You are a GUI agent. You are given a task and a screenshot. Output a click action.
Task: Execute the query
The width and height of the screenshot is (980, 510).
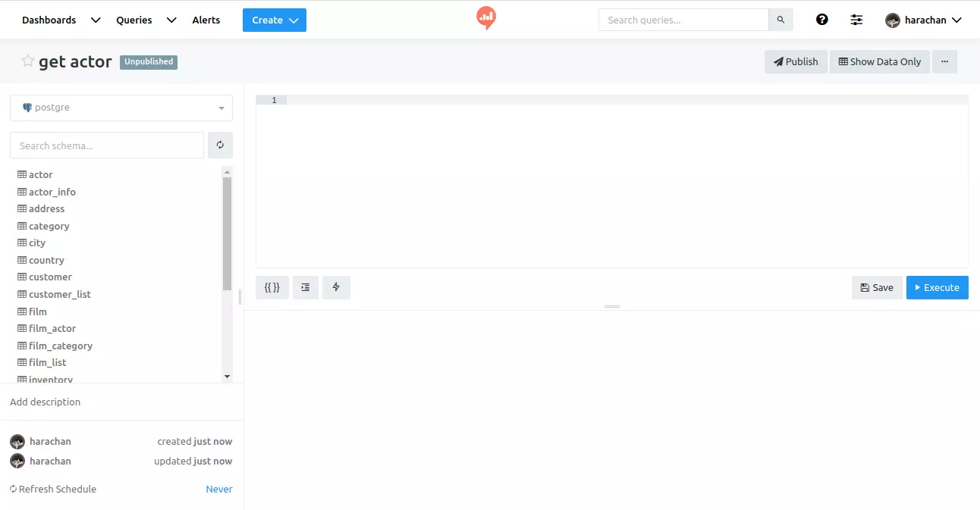[937, 287]
